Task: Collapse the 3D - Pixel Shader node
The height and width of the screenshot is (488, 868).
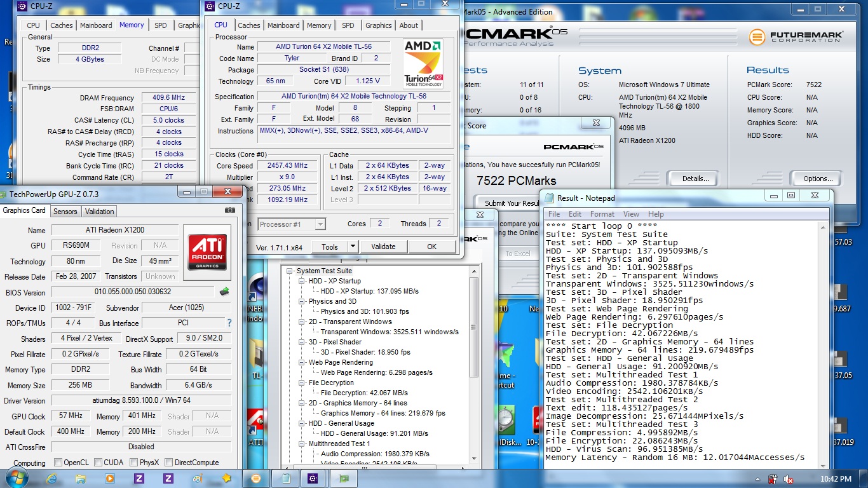Action: pyautogui.click(x=302, y=342)
